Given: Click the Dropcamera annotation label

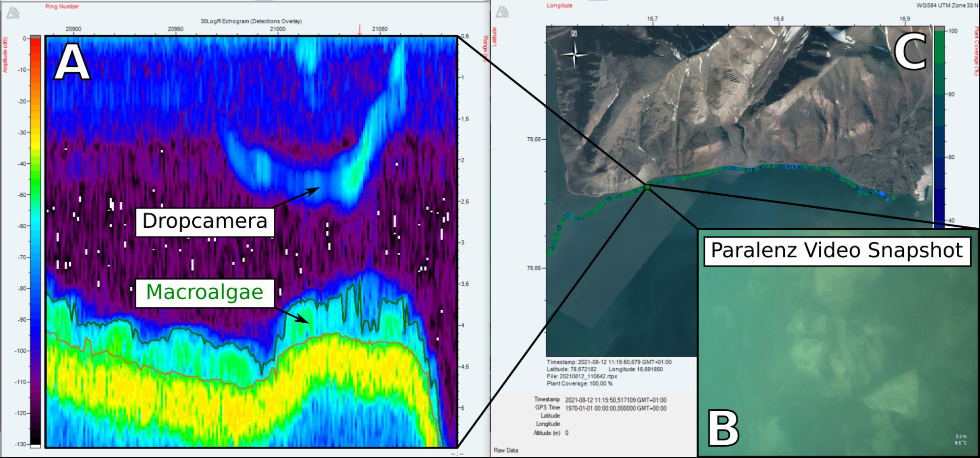Looking at the screenshot, I should [205, 221].
